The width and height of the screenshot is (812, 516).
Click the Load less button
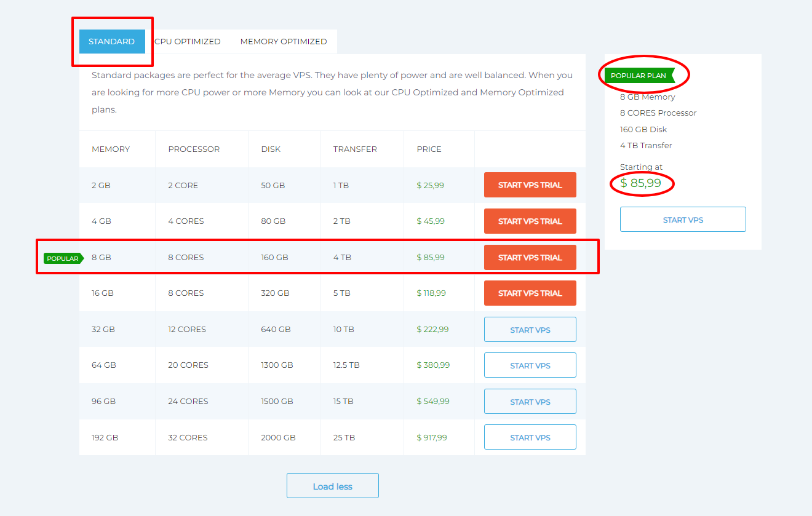click(333, 486)
